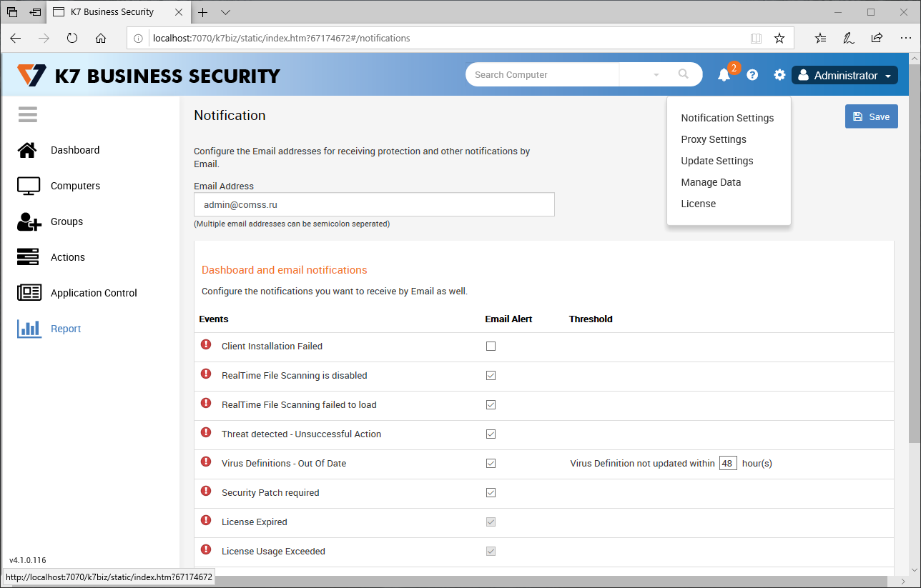Open the help question mark icon
Image resolution: width=921 pixels, height=588 pixels.
pyautogui.click(x=752, y=75)
